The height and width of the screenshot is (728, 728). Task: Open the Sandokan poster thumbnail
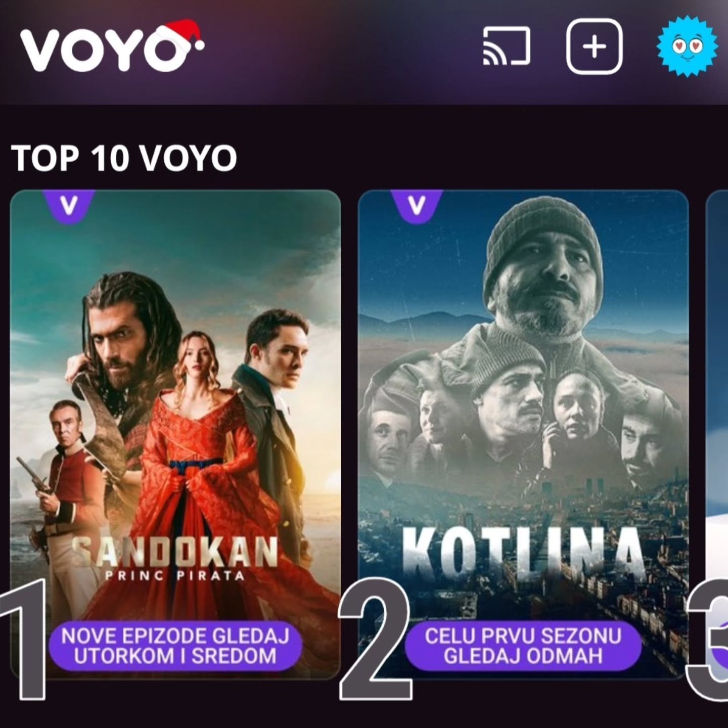pyautogui.click(x=175, y=434)
